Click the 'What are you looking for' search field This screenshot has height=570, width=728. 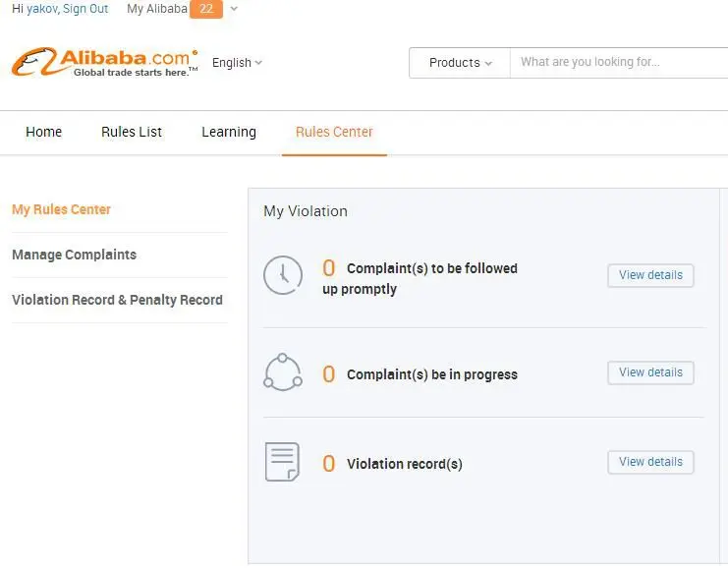click(619, 63)
